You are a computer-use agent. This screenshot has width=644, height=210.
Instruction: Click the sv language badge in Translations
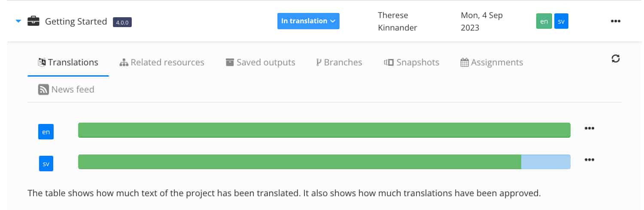46,164
